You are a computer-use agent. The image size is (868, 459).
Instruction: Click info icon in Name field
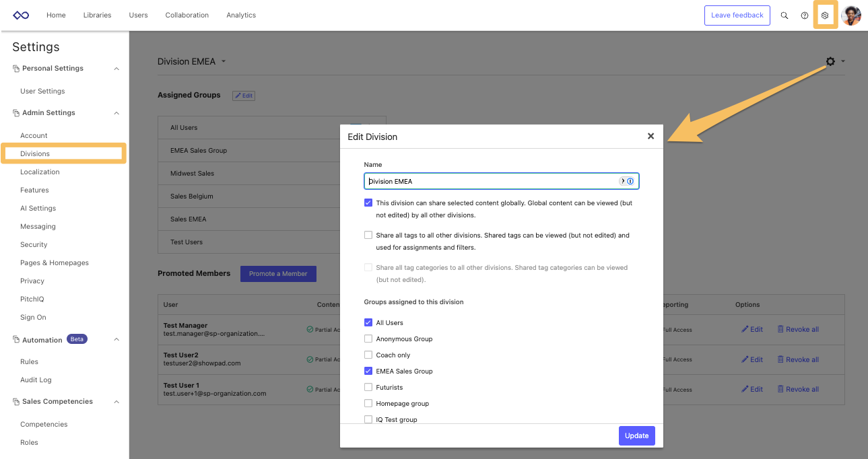pyautogui.click(x=630, y=181)
